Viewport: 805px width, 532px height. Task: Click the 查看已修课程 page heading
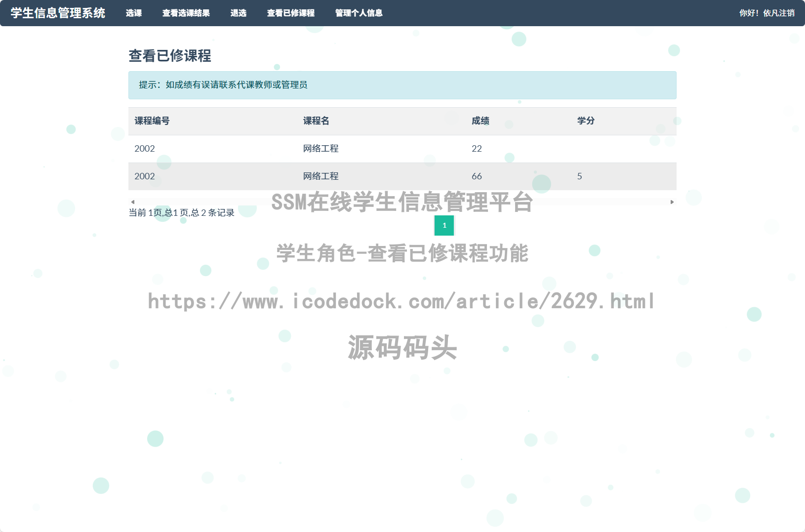(170, 56)
